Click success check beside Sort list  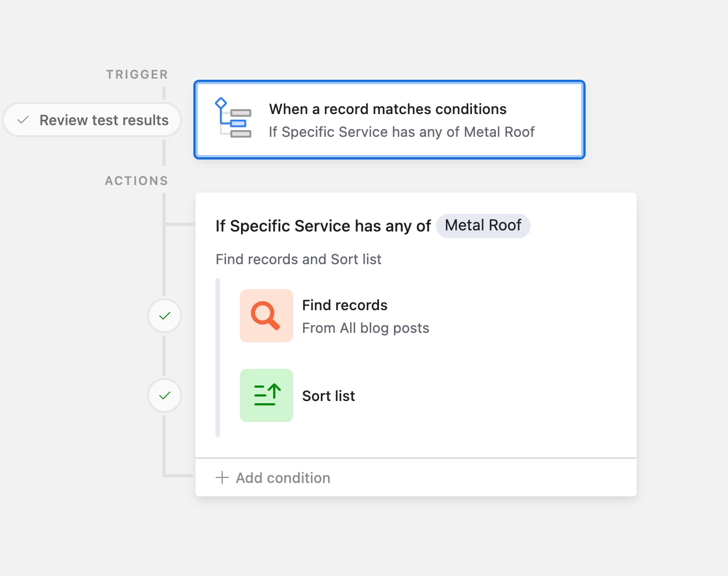coord(165,395)
